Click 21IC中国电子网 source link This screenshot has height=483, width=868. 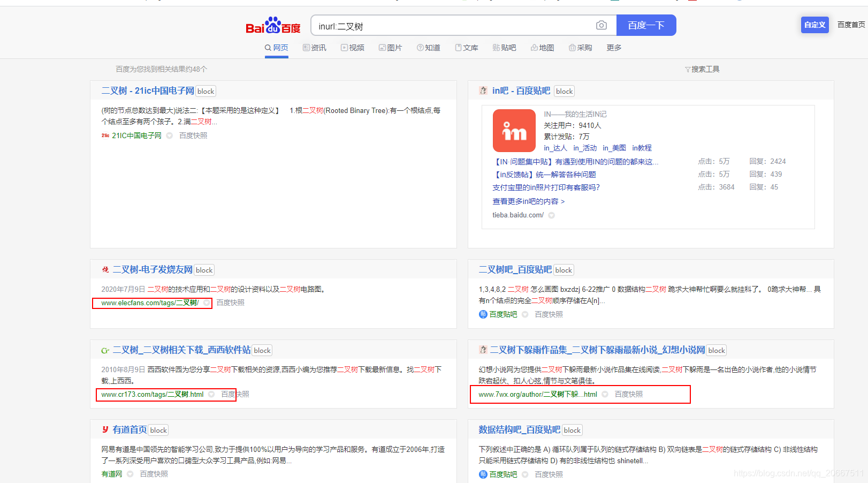click(x=136, y=135)
